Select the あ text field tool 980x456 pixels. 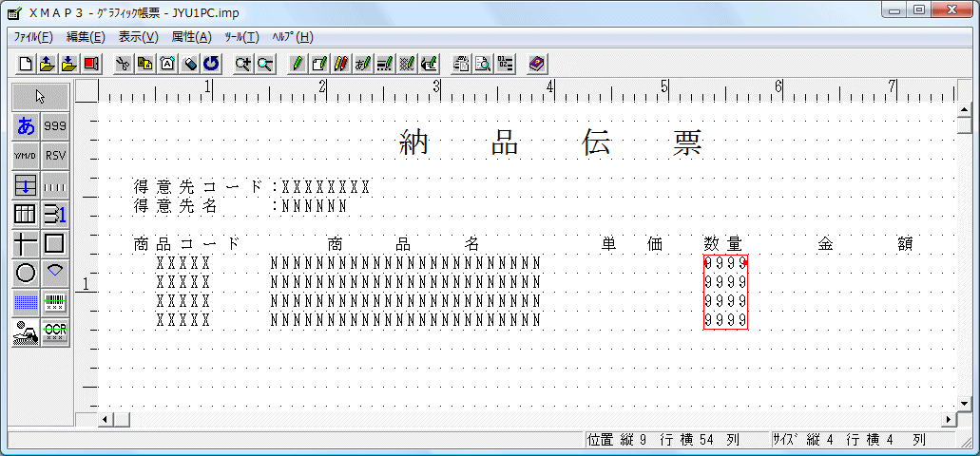coord(27,126)
